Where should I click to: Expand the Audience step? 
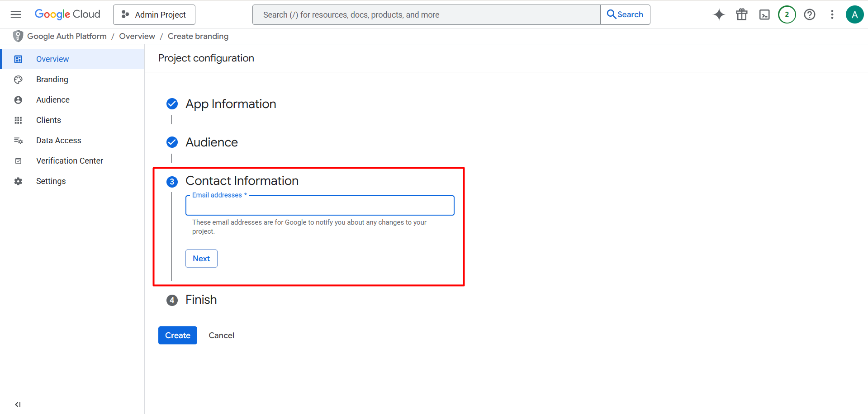212,142
